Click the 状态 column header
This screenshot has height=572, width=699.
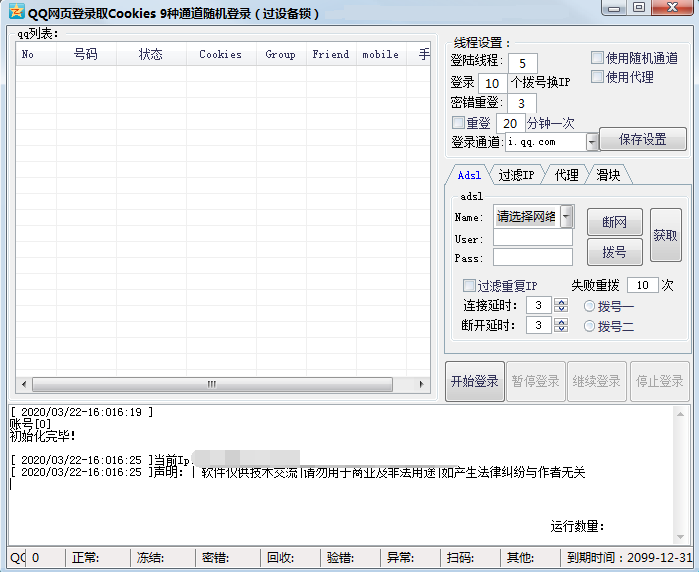(x=151, y=54)
